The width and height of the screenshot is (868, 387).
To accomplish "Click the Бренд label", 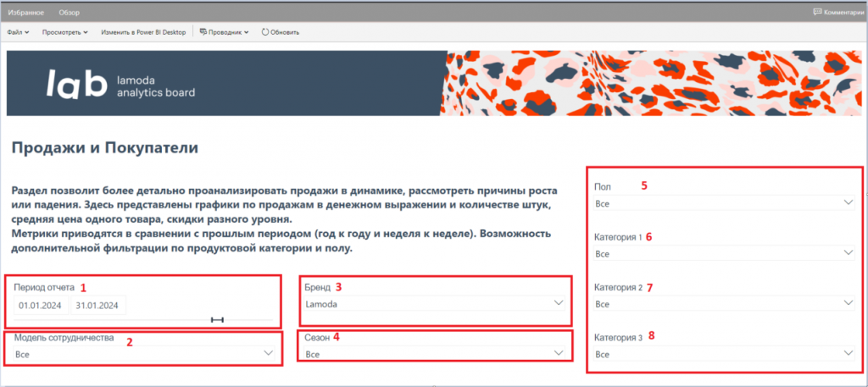I will 317,287.
